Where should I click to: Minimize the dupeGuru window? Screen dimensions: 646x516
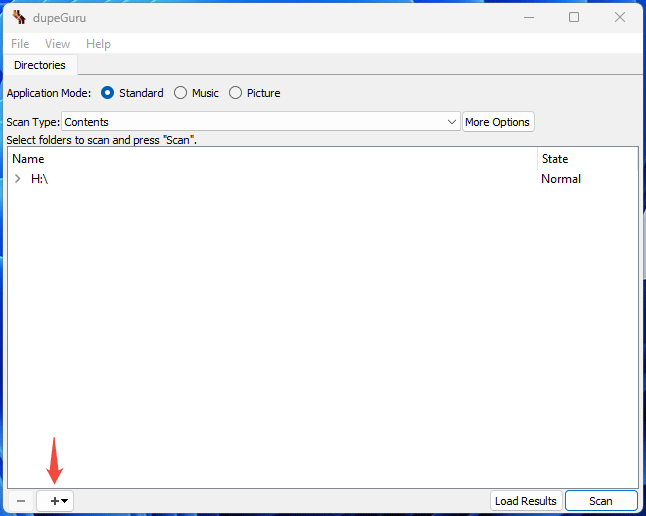[x=529, y=17]
